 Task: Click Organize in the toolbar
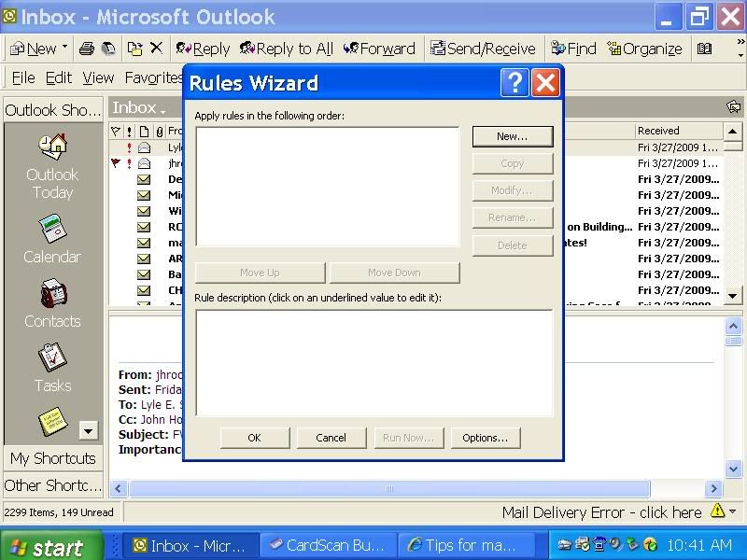click(644, 49)
